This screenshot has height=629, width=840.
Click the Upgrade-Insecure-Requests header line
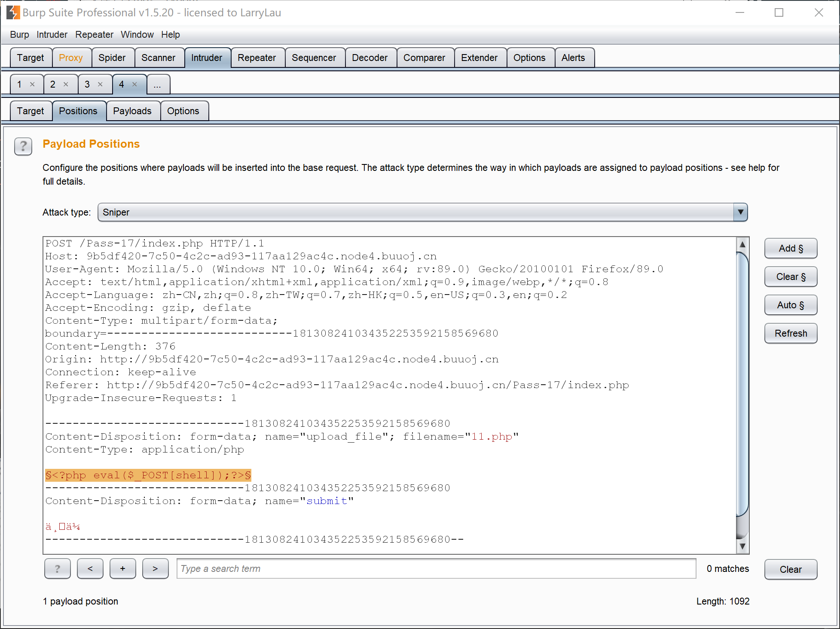141,398
